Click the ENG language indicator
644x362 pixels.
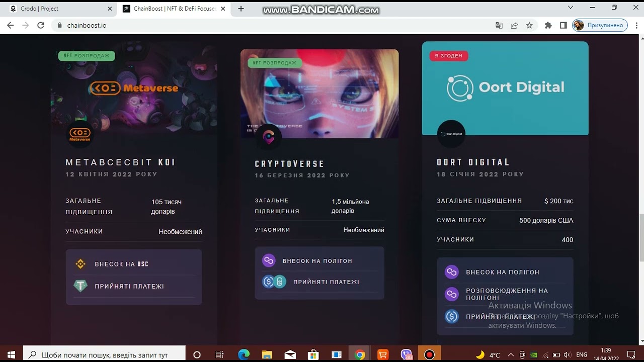tap(582, 354)
